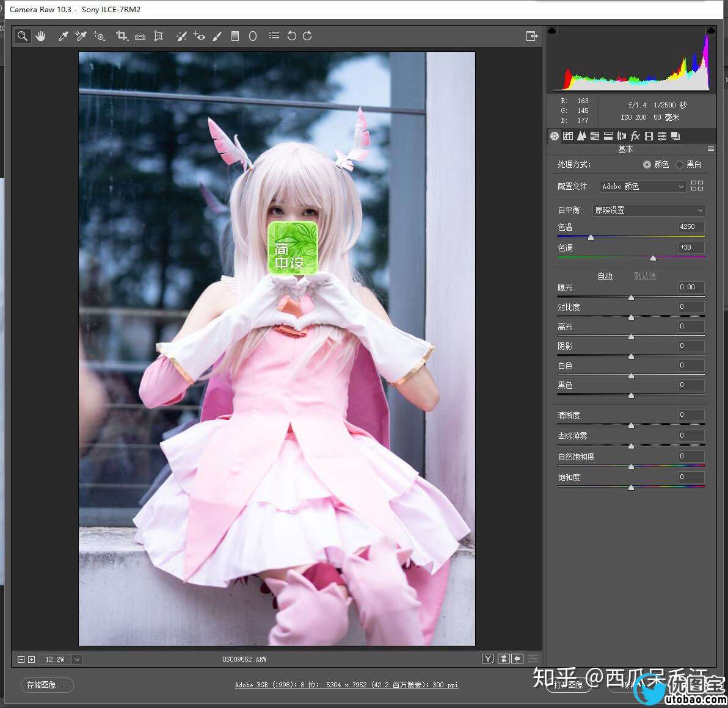This screenshot has width=728, height=708.
Task: Select the 颜色 treatment radio button
Action: point(647,165)
